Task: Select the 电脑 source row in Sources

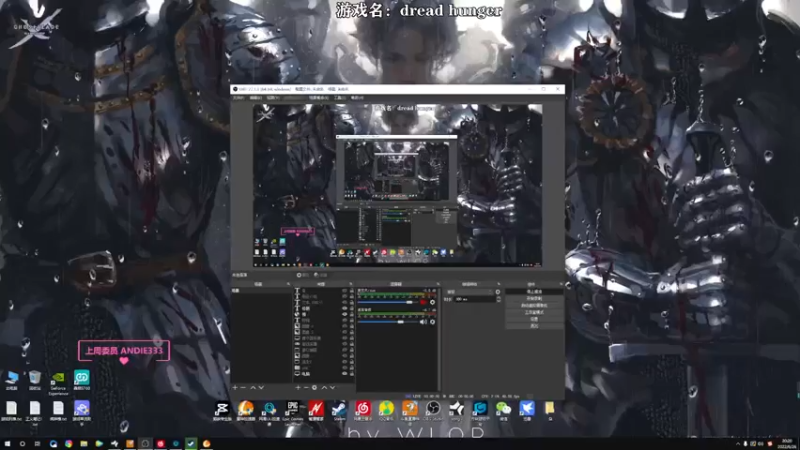Action: click(324, 373)
